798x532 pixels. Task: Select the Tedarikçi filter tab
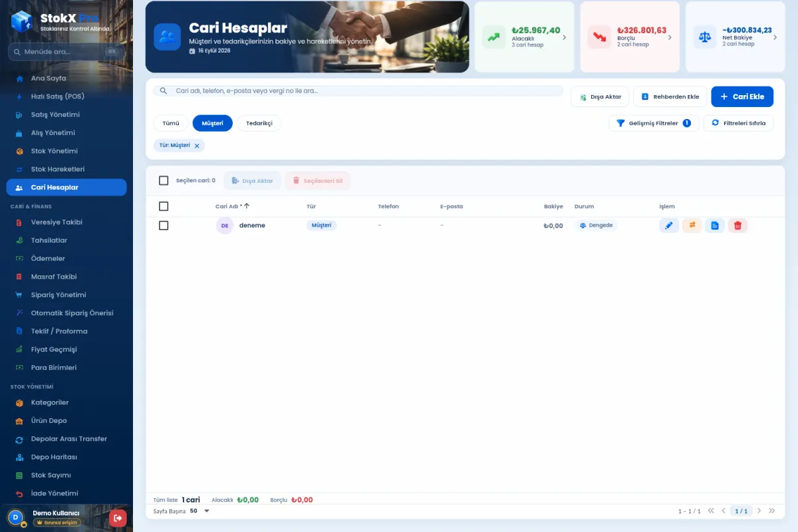(x=259, y=123)
